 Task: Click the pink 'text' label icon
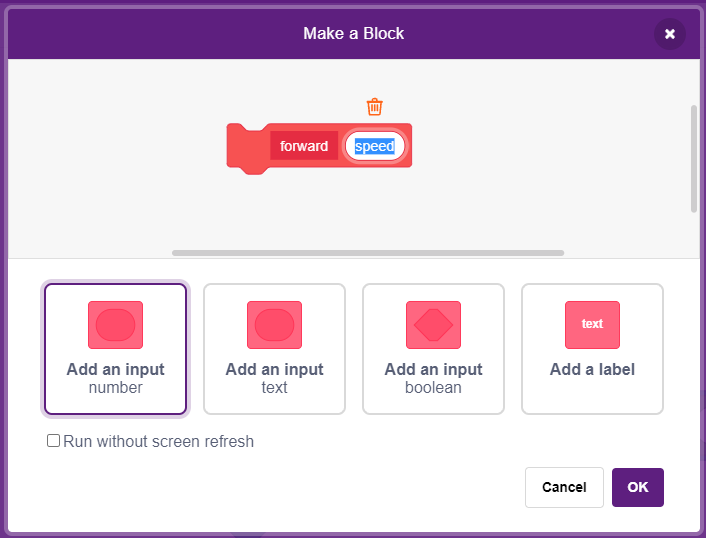tap(592, 325)
